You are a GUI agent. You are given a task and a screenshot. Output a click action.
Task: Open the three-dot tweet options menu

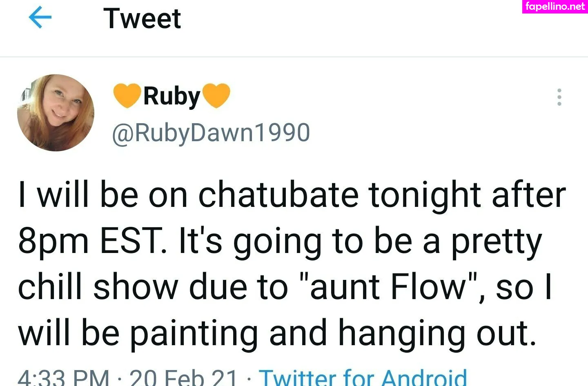coord(559,97)
